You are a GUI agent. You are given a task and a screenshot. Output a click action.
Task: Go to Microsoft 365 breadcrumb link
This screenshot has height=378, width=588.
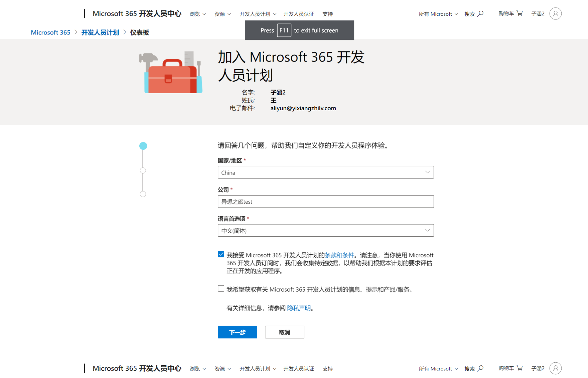click(51, 32)
